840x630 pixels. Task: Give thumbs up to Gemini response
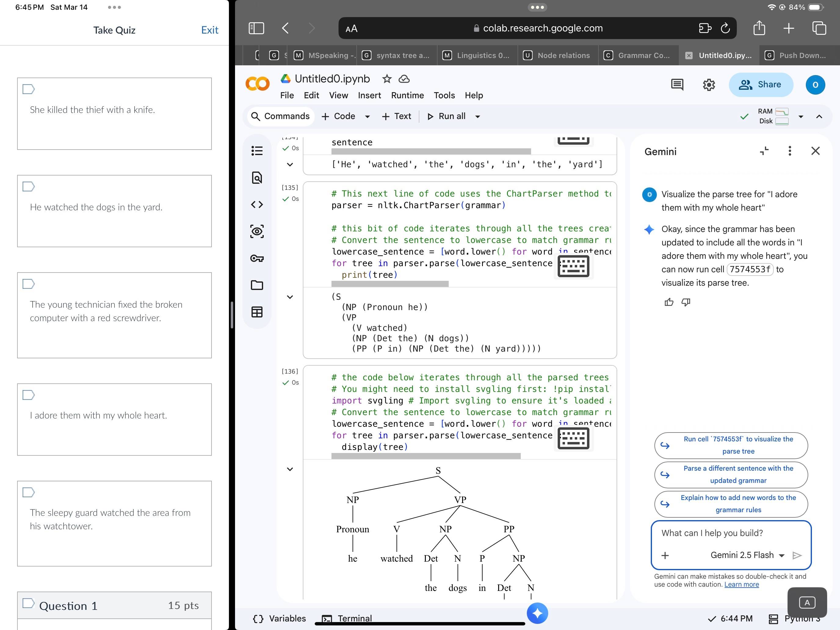pos(669,302)
